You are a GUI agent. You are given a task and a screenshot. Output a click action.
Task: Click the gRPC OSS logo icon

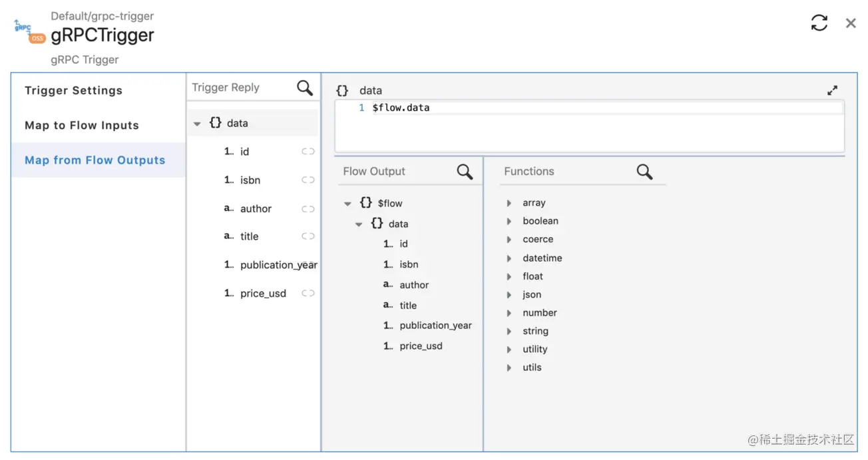(29, 31)
